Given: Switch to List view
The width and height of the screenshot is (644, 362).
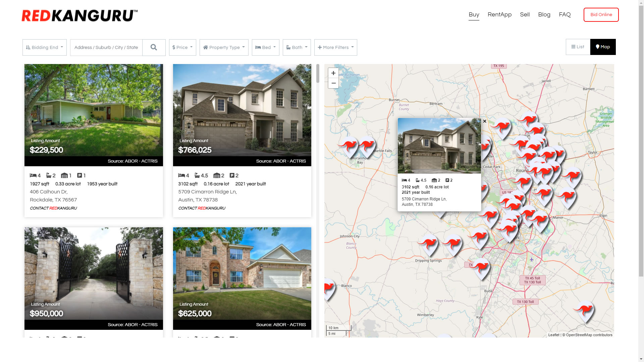Looking at the screenshot, I should [578, 47].
